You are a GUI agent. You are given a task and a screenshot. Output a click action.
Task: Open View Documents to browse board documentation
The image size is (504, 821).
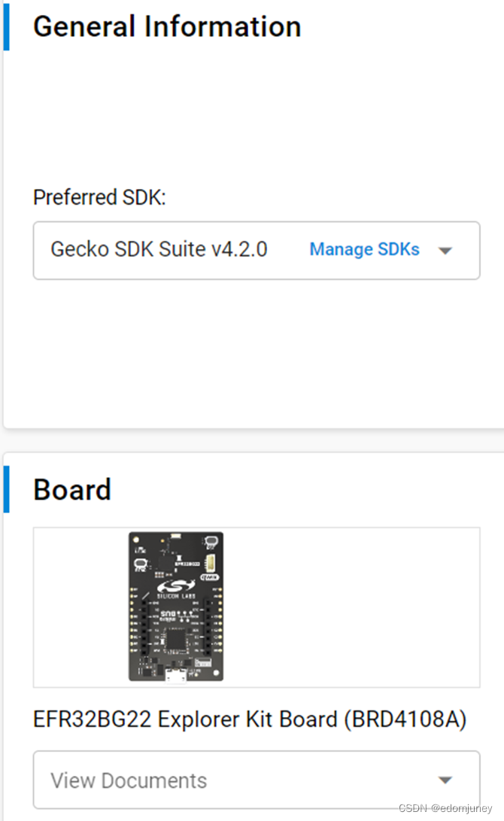click(256, 780)
